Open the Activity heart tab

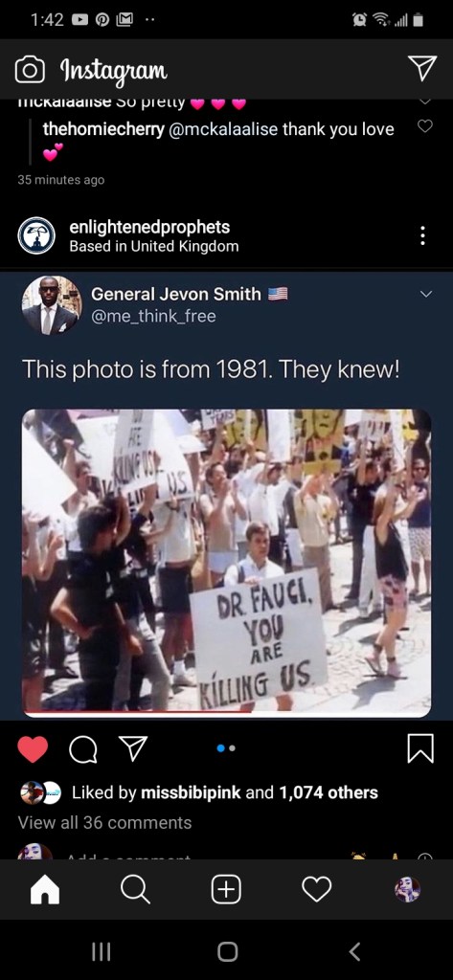(317, 889)
